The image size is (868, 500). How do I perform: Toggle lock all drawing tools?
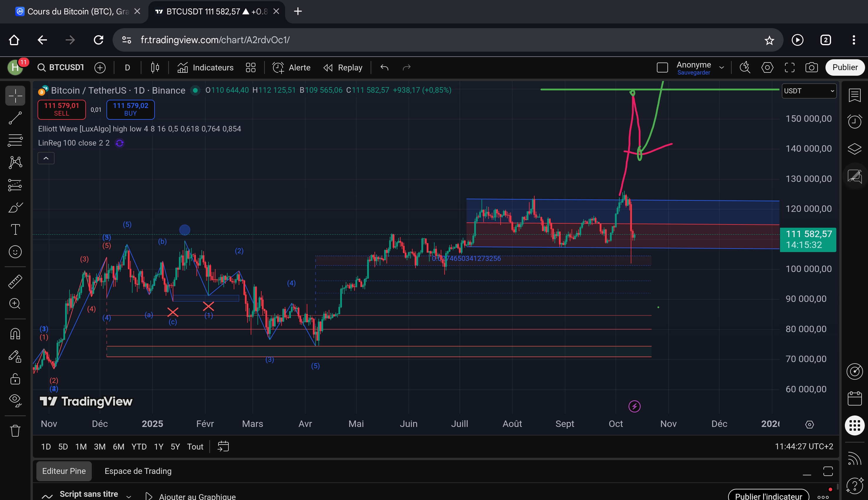15,379
